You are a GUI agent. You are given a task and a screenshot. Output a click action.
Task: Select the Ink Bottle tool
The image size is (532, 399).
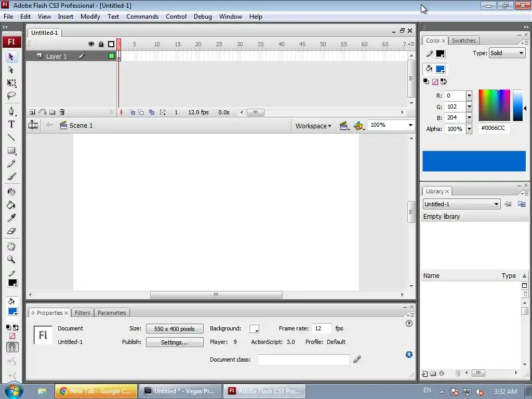point(11,192)
